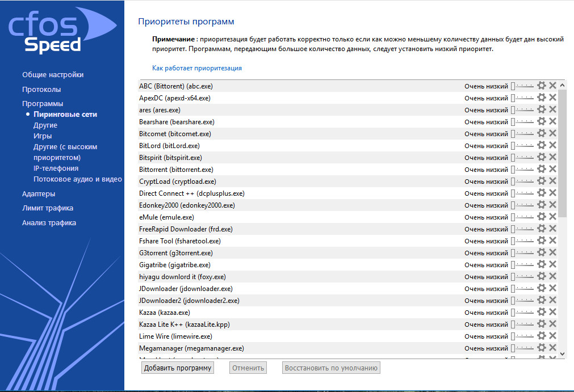Delete the Edonkey2000 entry
Viewport: 574px width, 392px height.
[x=553, y=205]
